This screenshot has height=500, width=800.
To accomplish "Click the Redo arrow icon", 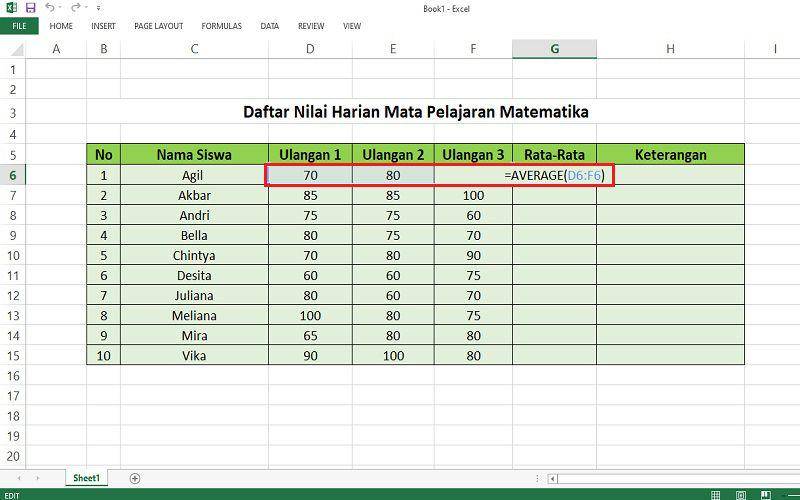I will (x=76, y=7).
